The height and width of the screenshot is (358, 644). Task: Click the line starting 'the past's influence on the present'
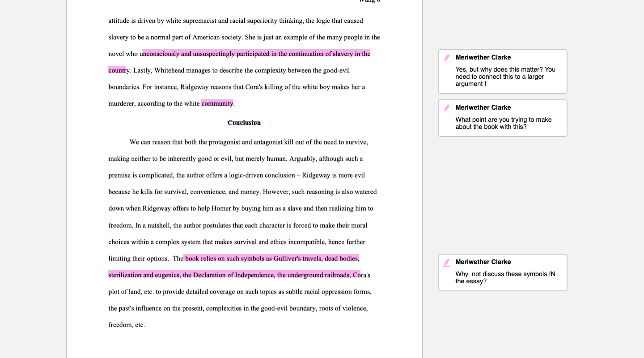pyautogui.click(x=238, y=308)
